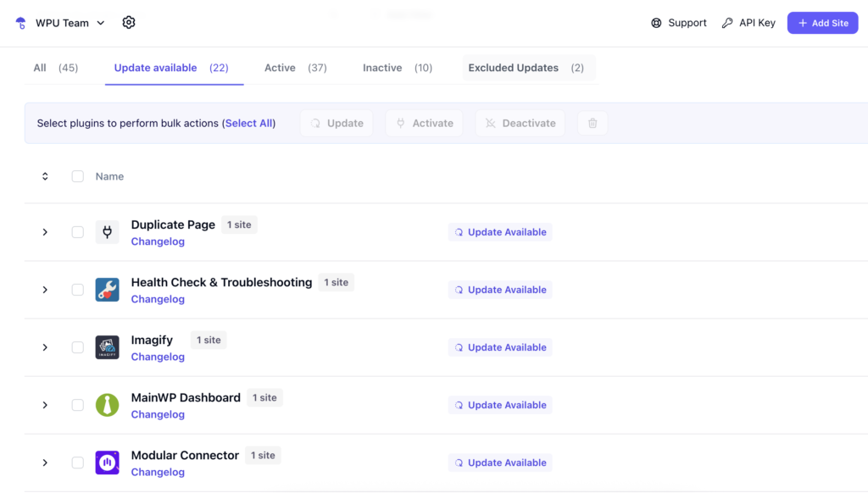Image resolution: width=868 pixels, height=493 pixels.
Task: Open Imagify Changelog link
Action: pos(158,357)
